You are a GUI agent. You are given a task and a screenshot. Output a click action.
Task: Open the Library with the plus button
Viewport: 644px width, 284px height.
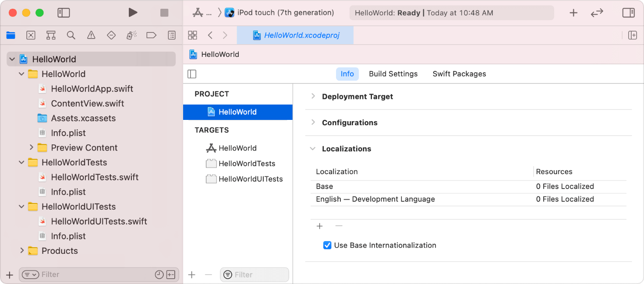pos(573,13)
